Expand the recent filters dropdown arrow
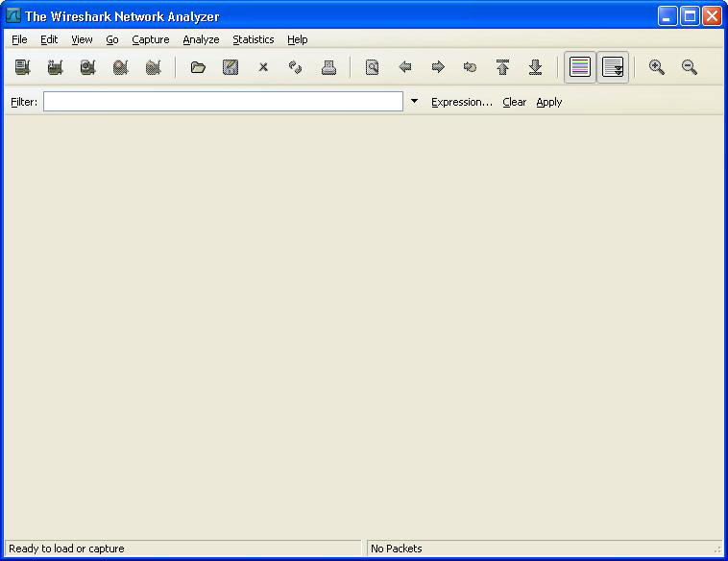The height and width of the screenshot is (561, 728). [414, 101]
